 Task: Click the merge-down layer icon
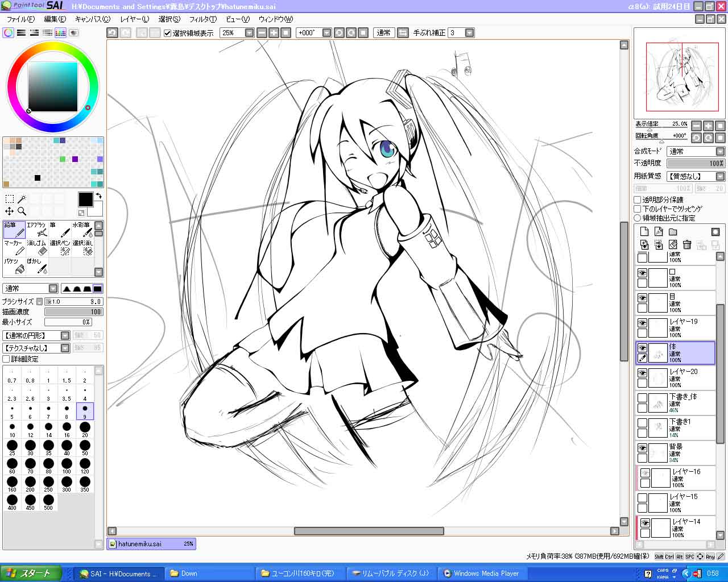659,244
